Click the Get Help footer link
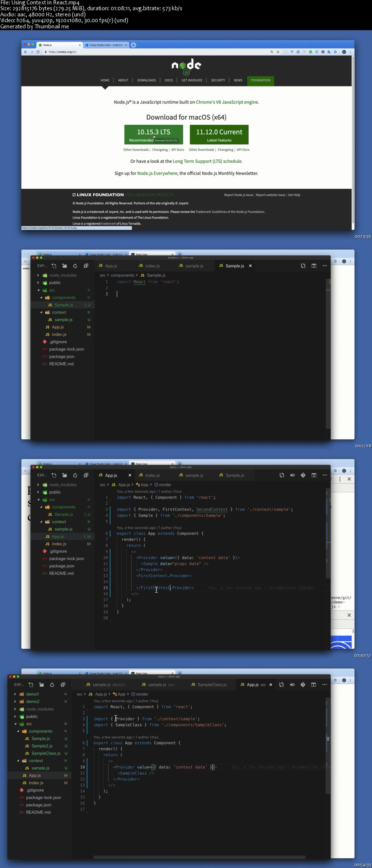The width and height of the screenshot is (372, 868). 294,195
